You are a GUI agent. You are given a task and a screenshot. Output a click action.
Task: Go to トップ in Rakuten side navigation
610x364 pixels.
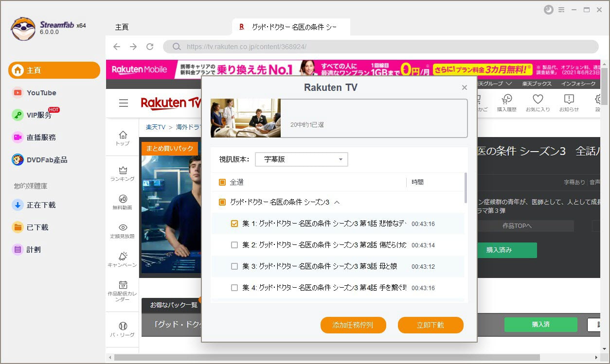123,138
